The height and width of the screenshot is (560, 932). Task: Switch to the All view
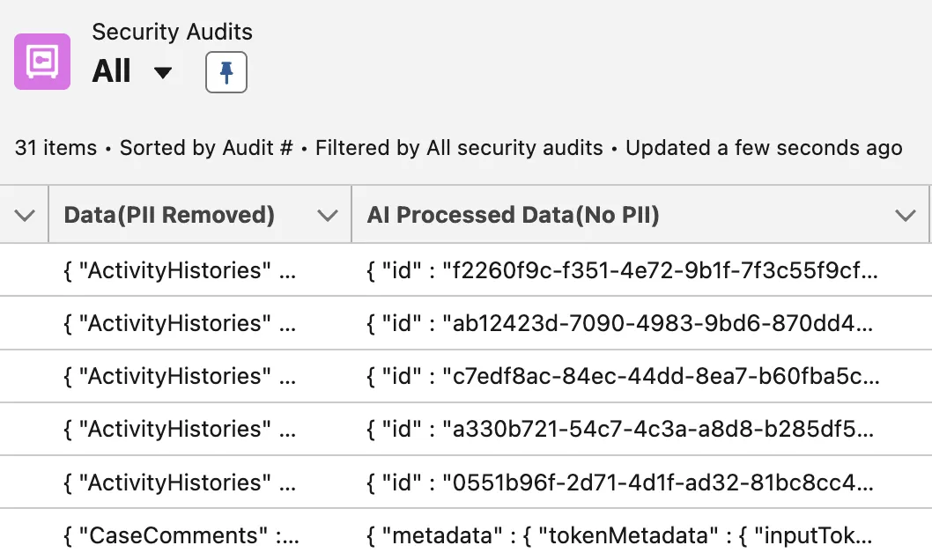(111, 72)
